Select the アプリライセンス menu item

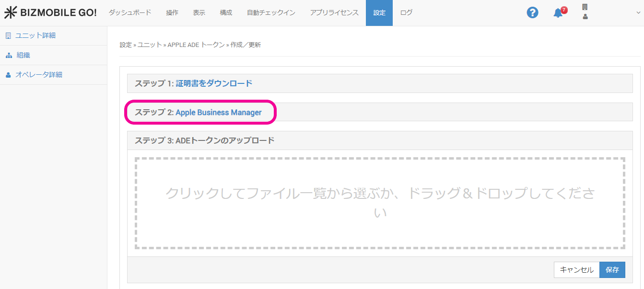pyautogui.click(x=334, y=13)
